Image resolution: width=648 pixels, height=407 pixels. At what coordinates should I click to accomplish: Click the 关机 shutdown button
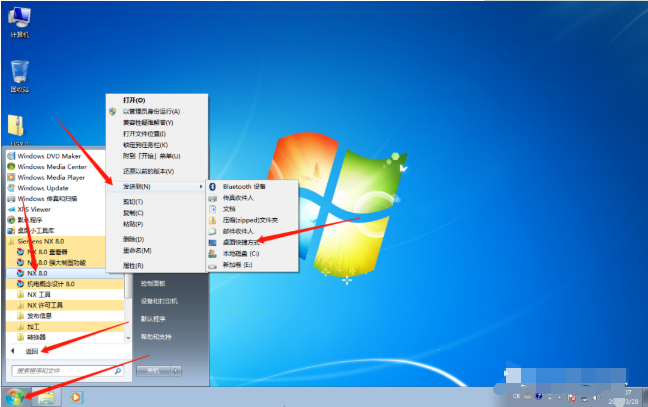point(153,371)
